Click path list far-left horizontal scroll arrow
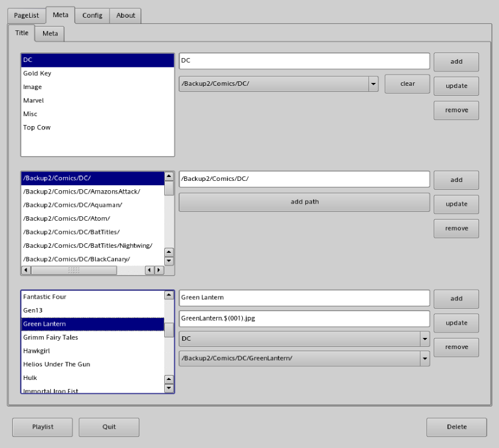The width and height of the screenshot is (499, 448). [26, 270]
